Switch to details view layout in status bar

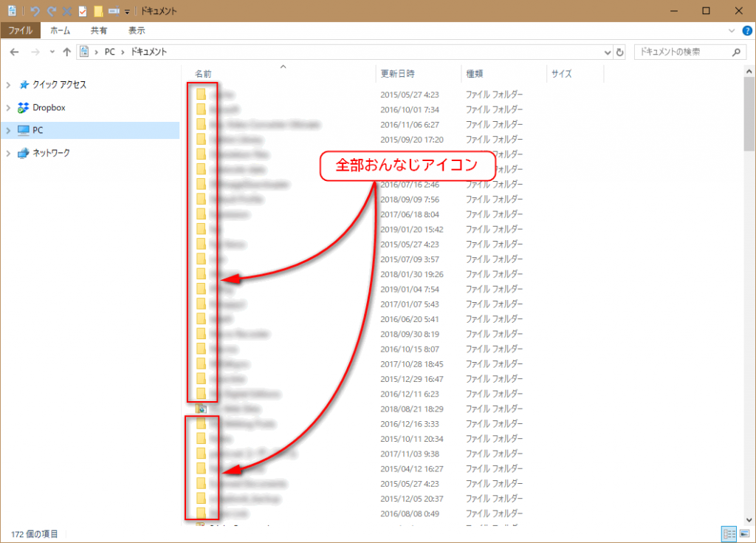729,533
